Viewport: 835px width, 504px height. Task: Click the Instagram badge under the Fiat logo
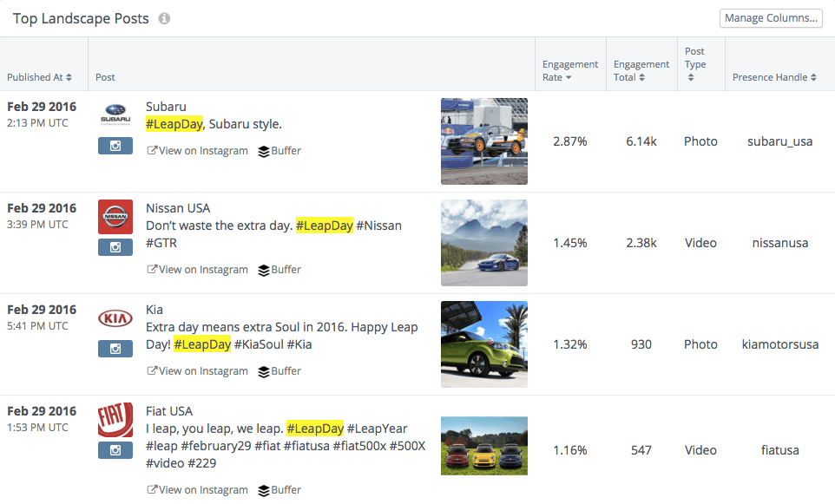(115, 450)
